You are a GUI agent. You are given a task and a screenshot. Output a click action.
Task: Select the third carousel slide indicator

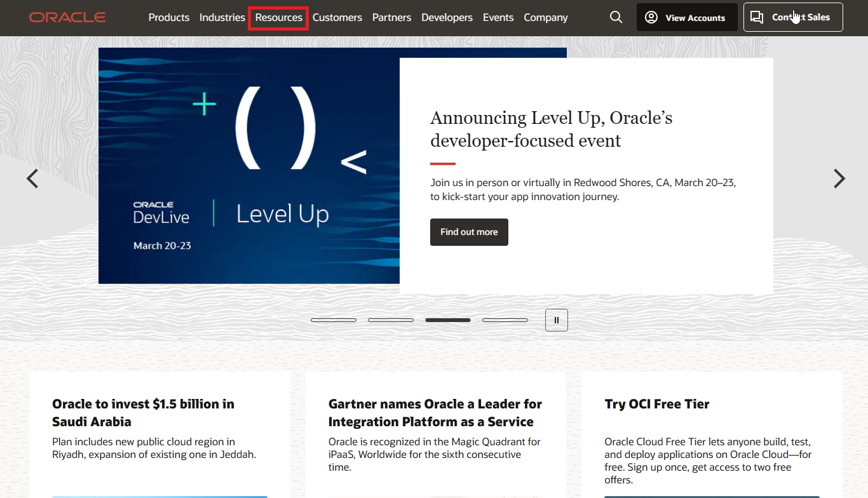[x=448, y=320]
